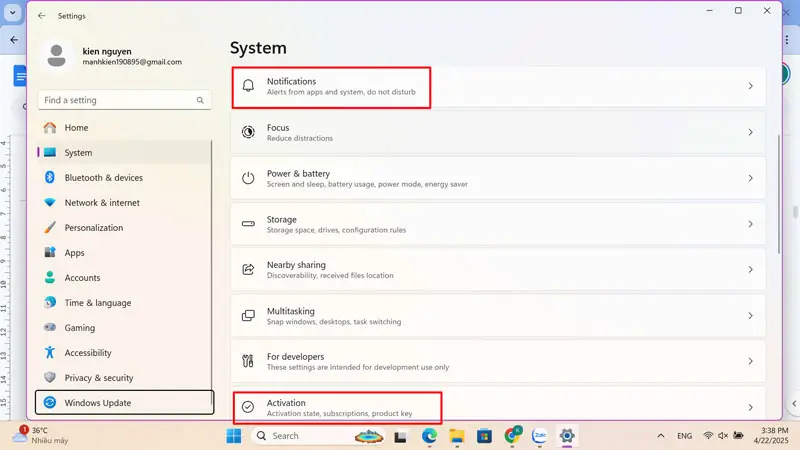Open Power & battery settings

tap(498, 178)
